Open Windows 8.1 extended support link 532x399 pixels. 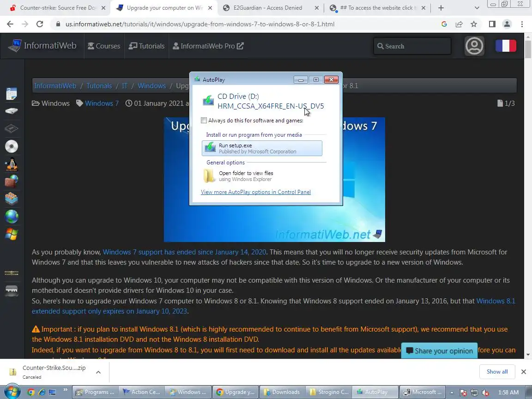[x=273, y=306]
